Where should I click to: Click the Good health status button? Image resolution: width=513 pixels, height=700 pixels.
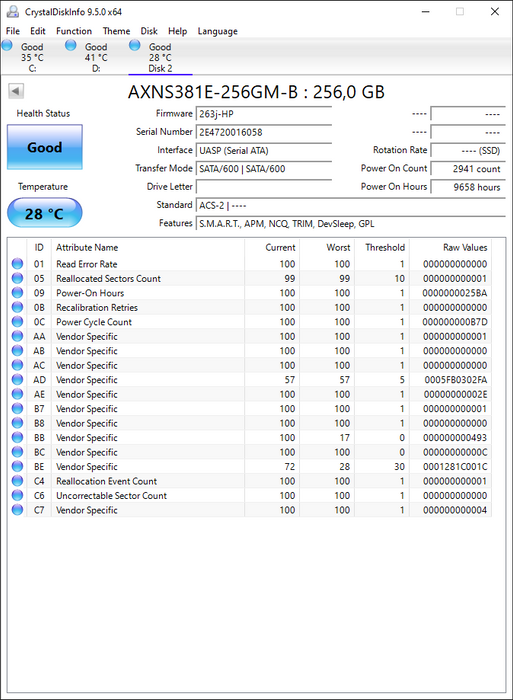pyautogui.click(x=45, y=147)
